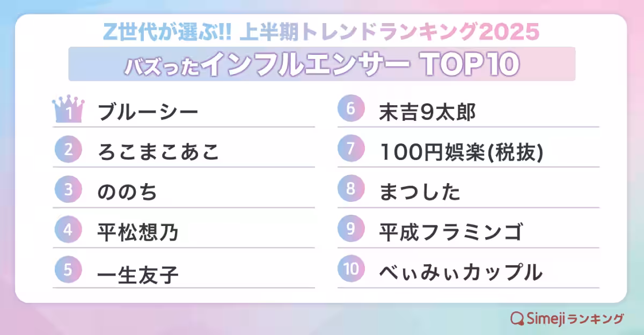Image resolution: width=644 pixels, height=335 pixels.
Task: Click the number 2 rank badge
Action: [68, 150]
